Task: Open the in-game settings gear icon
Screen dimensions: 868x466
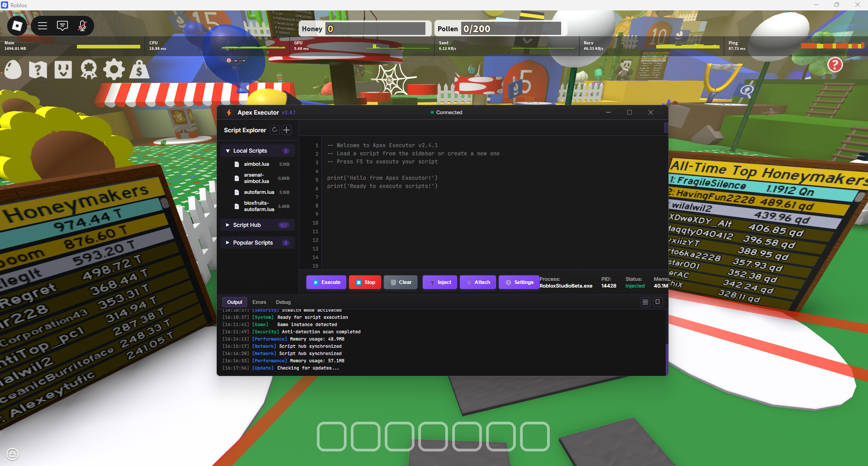Action: point(114,69)
